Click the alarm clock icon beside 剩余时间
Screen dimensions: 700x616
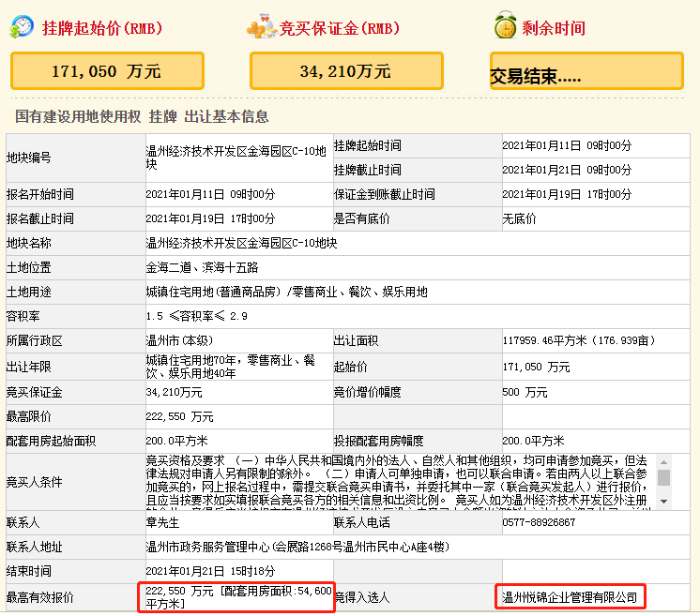click(x=506, y=25)
